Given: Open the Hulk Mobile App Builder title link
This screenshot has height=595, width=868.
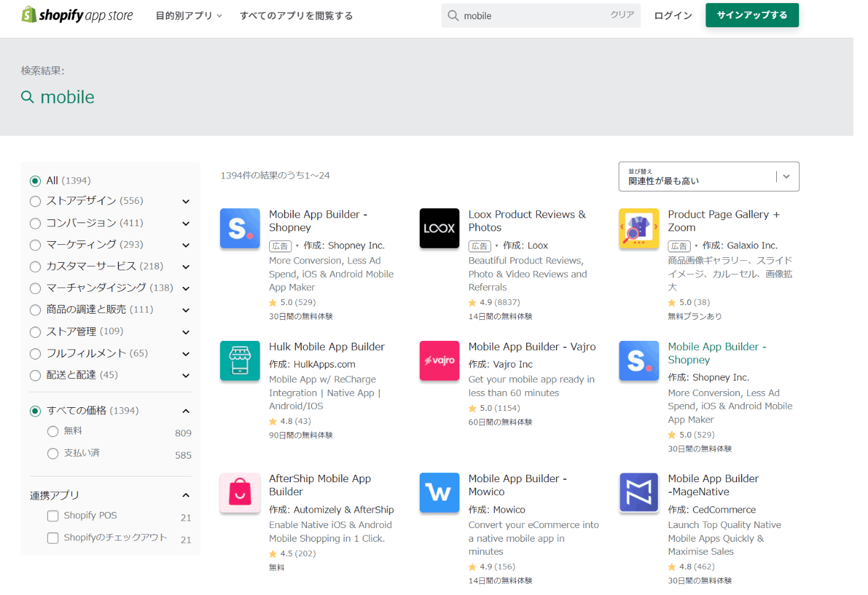Looking at the screenshot, I should pyautogui.click(x=327, y=347).
